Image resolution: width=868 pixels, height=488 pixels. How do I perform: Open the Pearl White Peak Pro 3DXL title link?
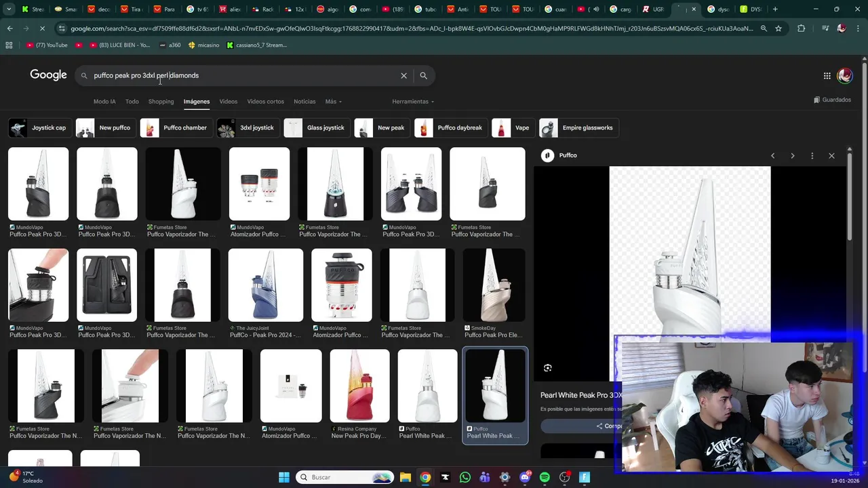pyautogui.click(x=581, y=394)
